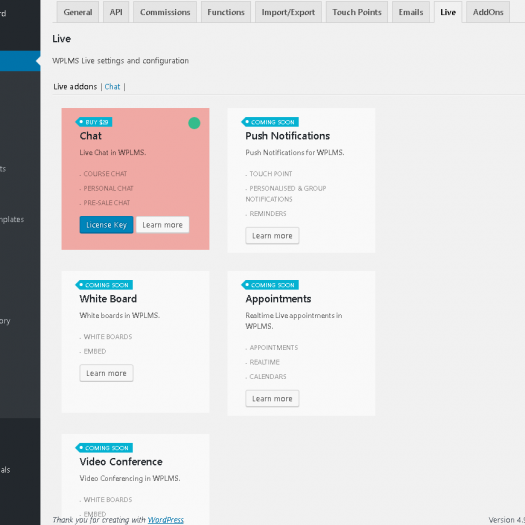Viewport: 525px width, 525px height.
Task: Click Learn more on the Chat card
Action: (x=162, y=225)
